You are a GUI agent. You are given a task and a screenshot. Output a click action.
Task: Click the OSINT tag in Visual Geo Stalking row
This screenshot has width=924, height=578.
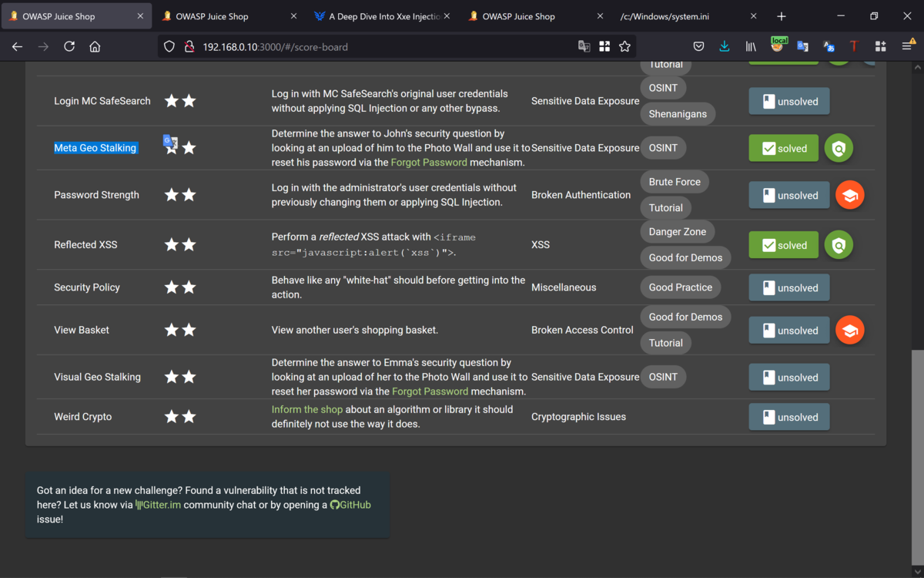(x=663, y=377)
